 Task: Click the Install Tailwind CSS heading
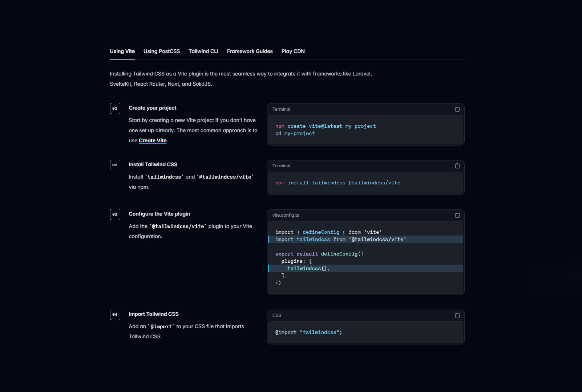pyautogui.click(x=153, y=164)
